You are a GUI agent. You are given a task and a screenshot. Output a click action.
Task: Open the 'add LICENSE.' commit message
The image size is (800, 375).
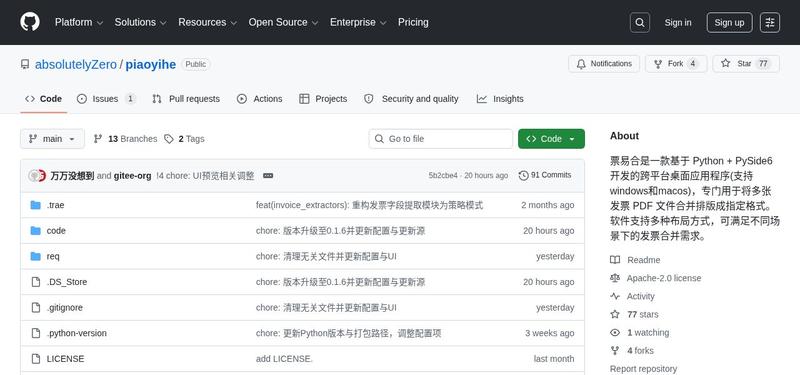tap(284, 359)
